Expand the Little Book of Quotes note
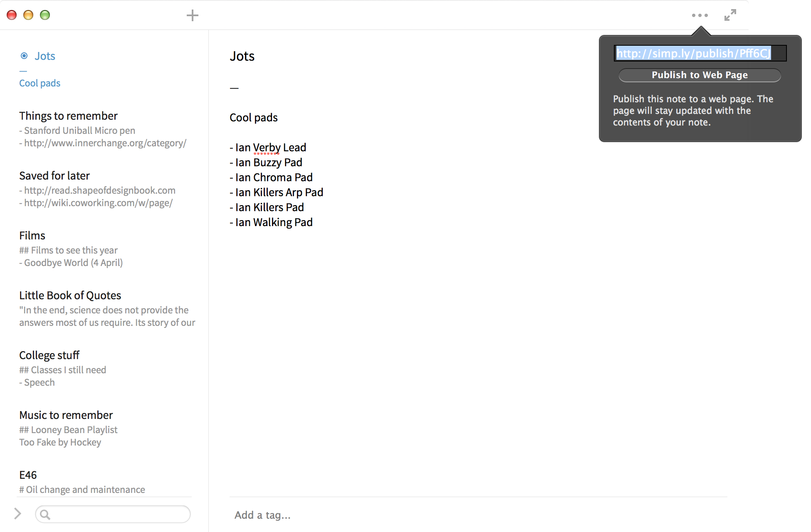This screenshot has height=532, width=811. [69, 295]
